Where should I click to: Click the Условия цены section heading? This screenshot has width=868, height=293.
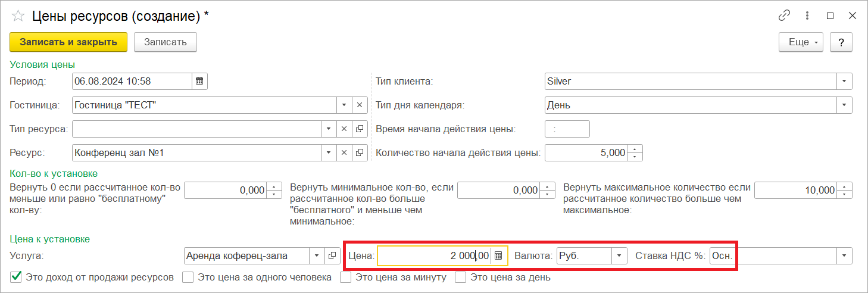point(42,64)
